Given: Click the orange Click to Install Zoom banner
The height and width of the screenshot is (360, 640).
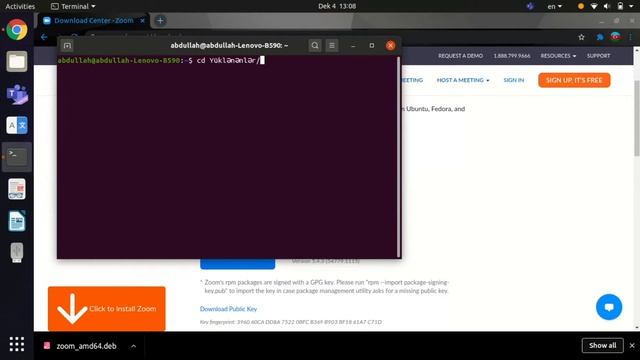Looking at the screenshot, I should coord(107,309).
